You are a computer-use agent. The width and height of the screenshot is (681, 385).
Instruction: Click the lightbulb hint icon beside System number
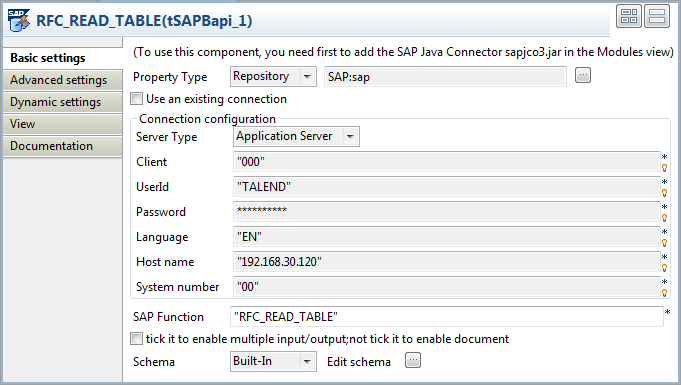point(664,292)
